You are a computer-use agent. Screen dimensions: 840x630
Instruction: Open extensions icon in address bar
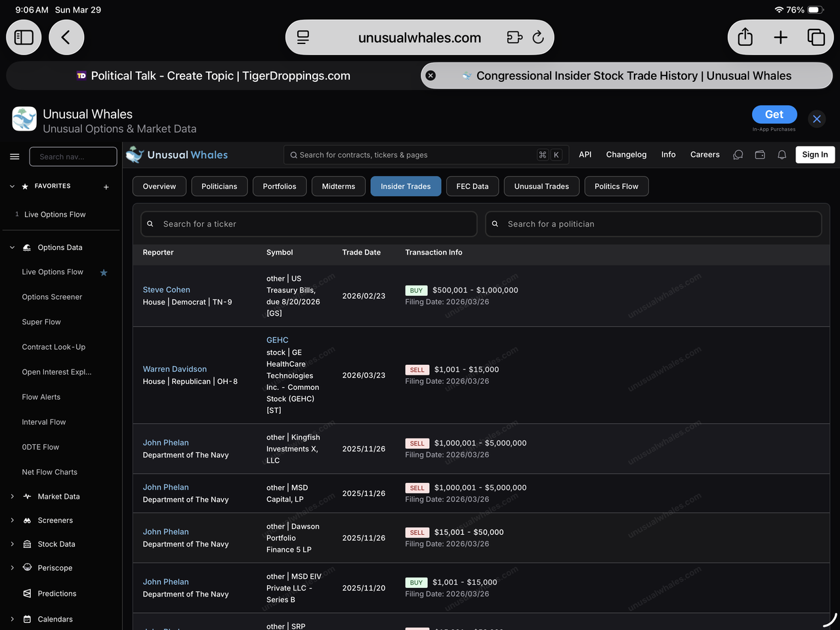pyautogui.click(x=514, y=37)
